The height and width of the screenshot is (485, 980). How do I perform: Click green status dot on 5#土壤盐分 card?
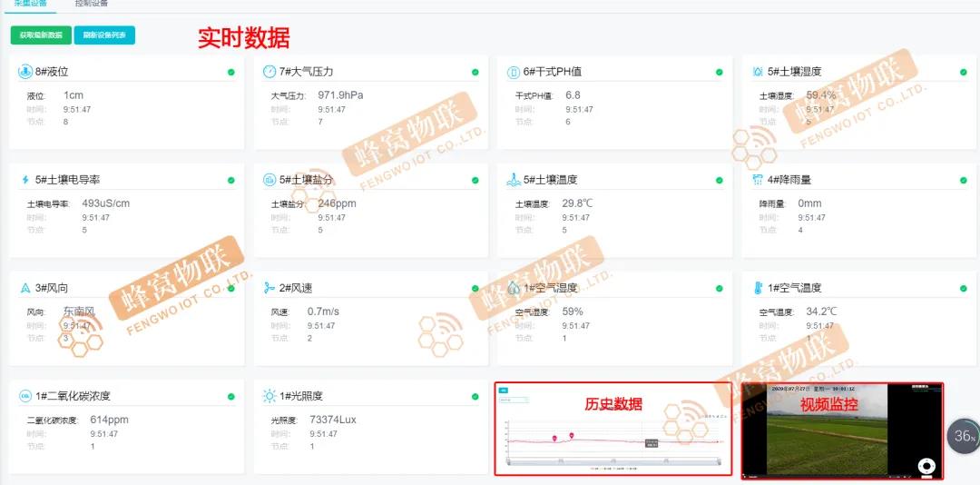(x=475, y=181)
